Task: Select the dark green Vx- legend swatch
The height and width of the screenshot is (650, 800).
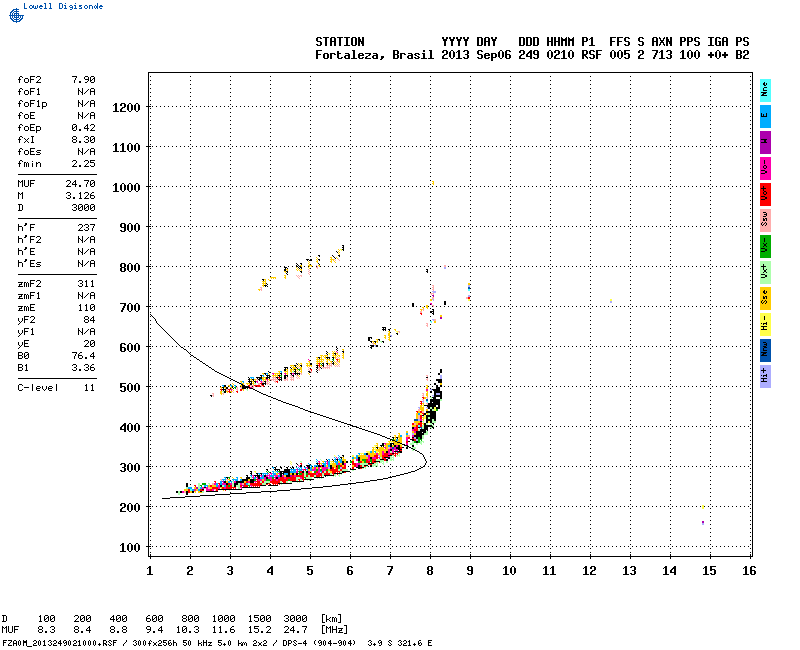Action: click(x=765, y=245)
